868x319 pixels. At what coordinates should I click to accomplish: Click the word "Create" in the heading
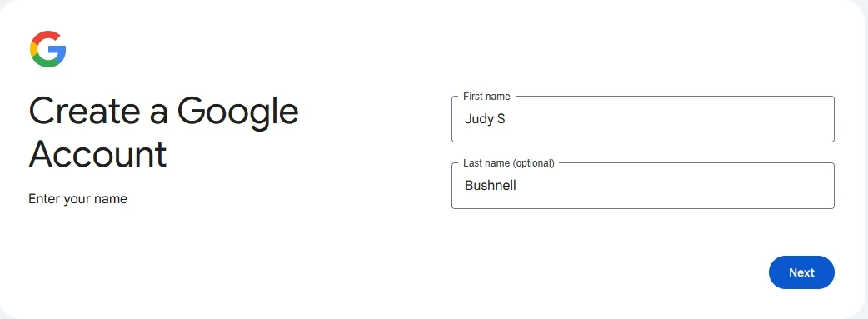(x=84, y=110)
